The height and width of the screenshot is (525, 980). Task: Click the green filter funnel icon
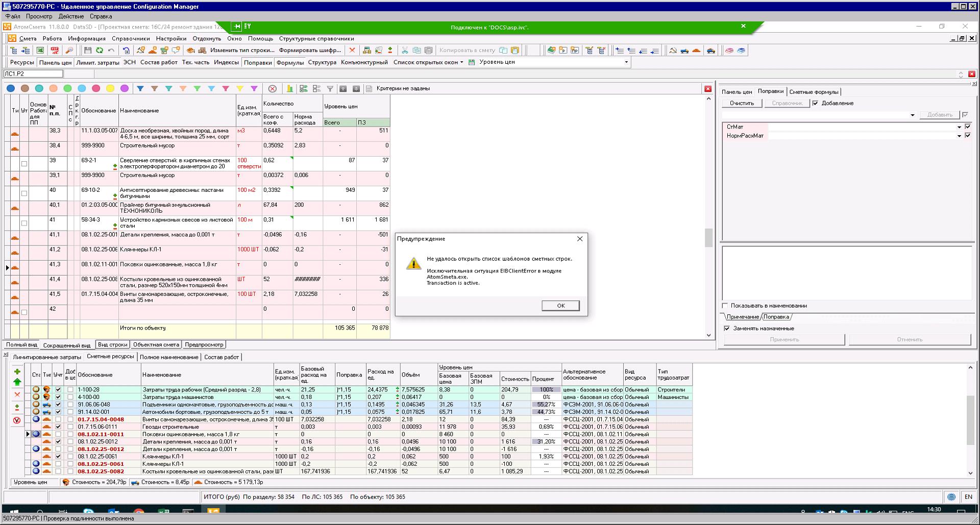click(197, 88)
